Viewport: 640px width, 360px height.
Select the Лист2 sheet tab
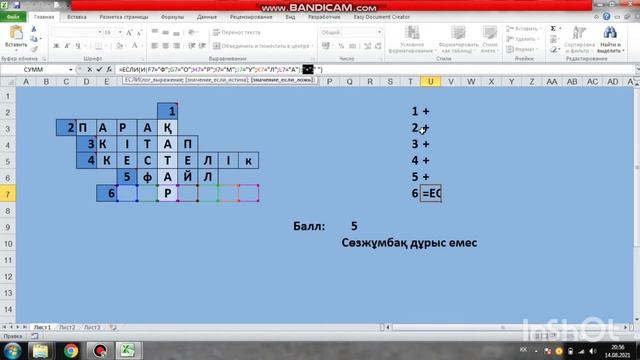tap(67, 327)
